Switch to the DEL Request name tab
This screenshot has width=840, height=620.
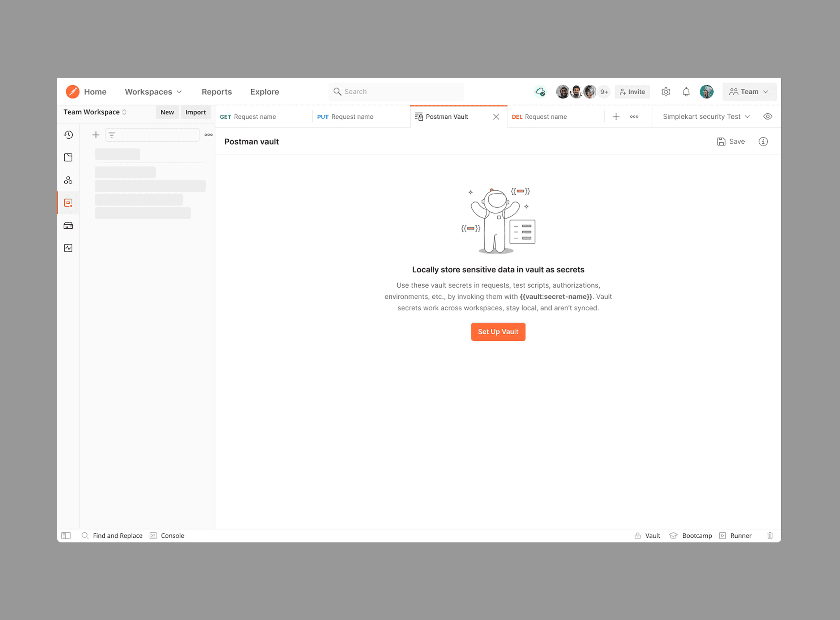point(556,117)
